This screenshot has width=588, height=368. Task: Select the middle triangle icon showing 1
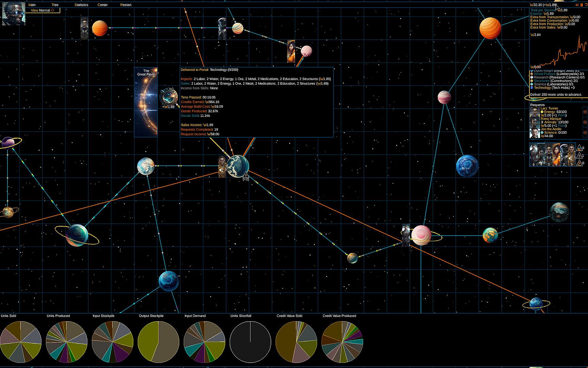579,155
